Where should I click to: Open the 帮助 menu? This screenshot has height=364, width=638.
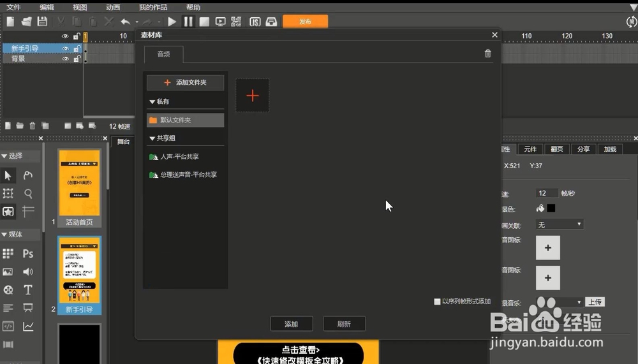pyautogui.click(x=193, y=7)
